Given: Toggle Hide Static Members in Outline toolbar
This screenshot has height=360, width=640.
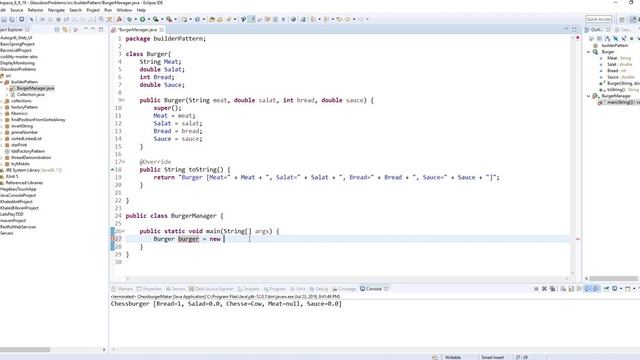Looking at the screenshot, I should (623, 38).
